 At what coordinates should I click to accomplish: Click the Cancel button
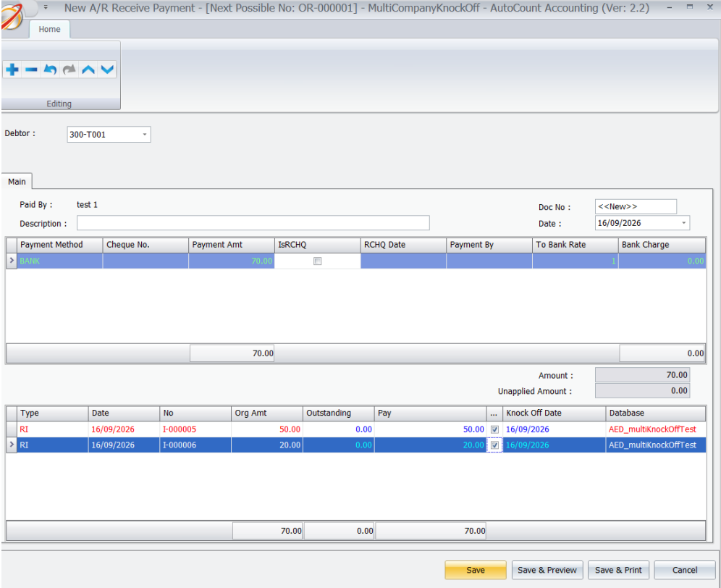point(685,570)
